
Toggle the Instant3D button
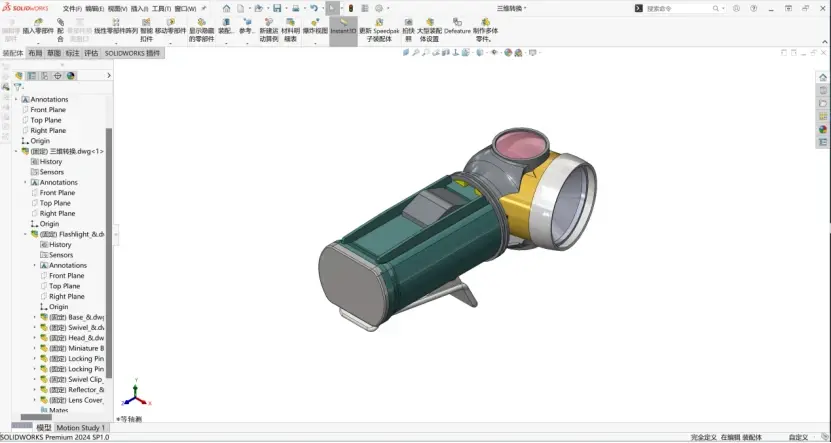click(343, 30)
